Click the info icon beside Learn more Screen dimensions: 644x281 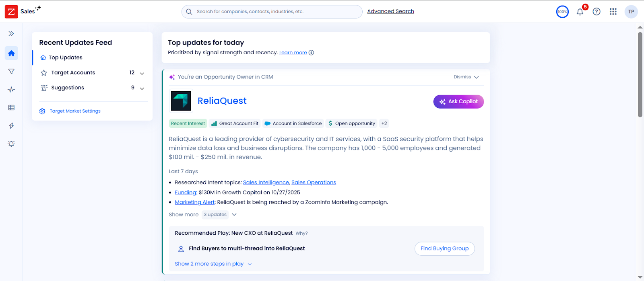[x=311, y=53]
